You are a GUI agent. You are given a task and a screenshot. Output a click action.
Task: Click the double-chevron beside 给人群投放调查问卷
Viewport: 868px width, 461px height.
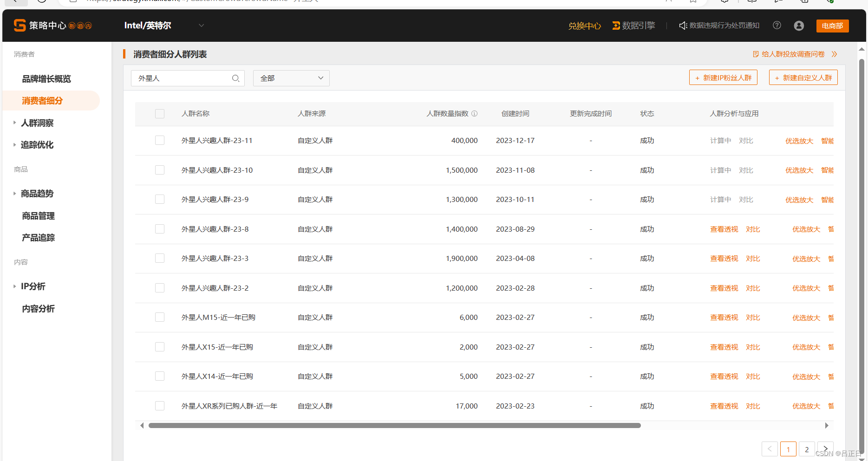(x=834, y=54)
